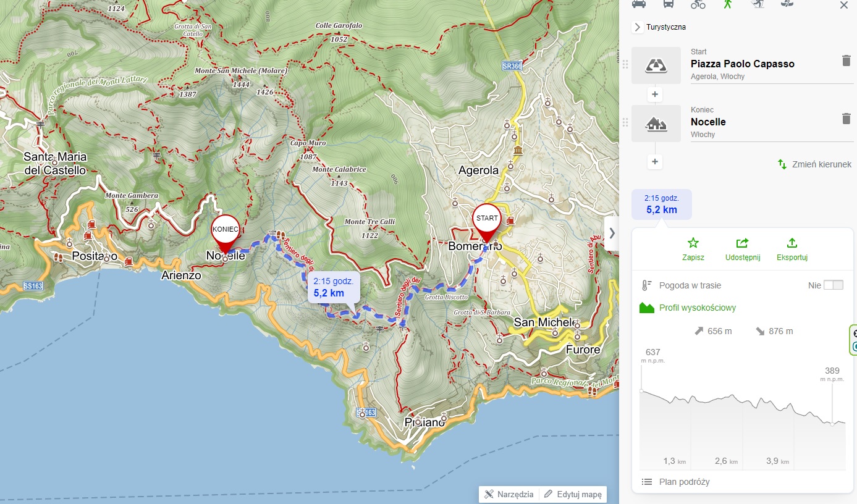Screen dimensions: 857x504
Task: Delete the Piazza Paolo Capasso start point
Action: click(846, 61)
